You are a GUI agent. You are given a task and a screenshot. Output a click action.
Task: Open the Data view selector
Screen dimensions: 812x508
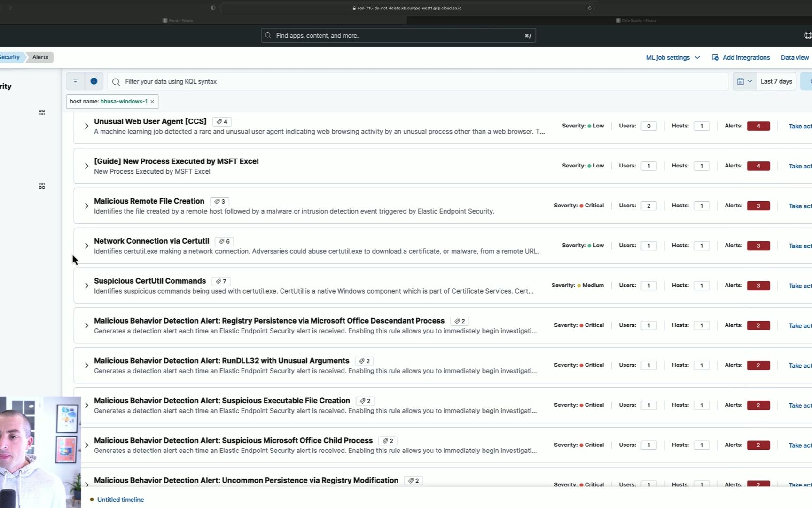(795, 57)
